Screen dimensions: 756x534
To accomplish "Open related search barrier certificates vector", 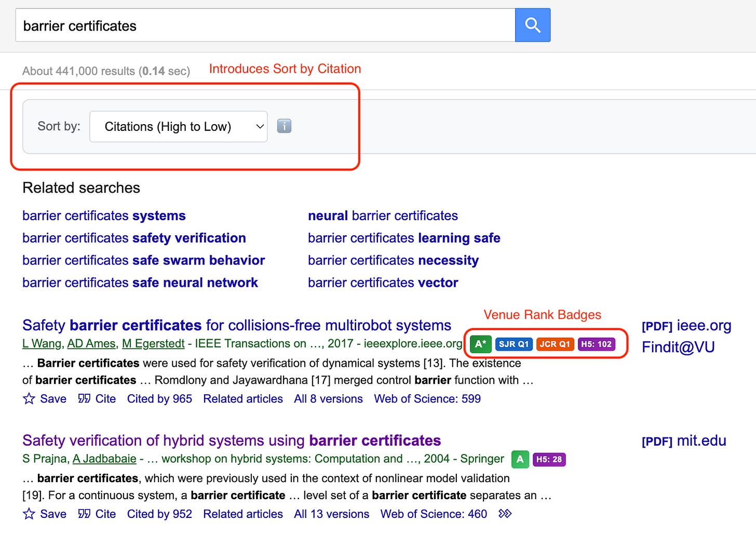I will point(383,283).
